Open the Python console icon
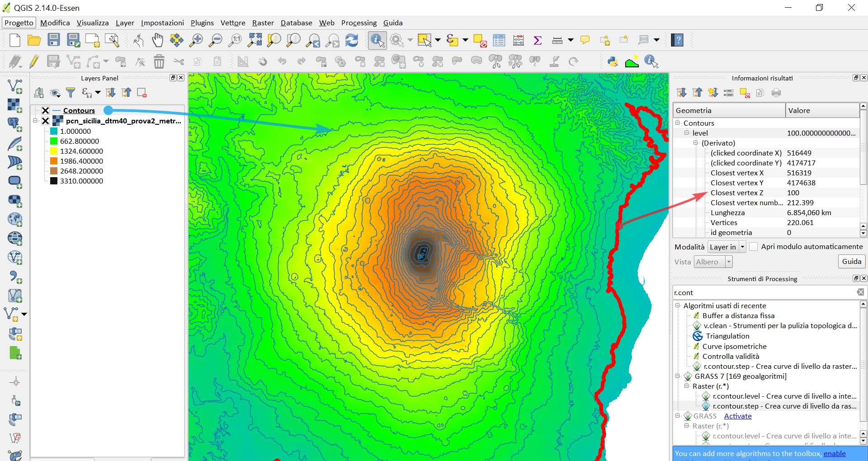 [x=613, y=61]
